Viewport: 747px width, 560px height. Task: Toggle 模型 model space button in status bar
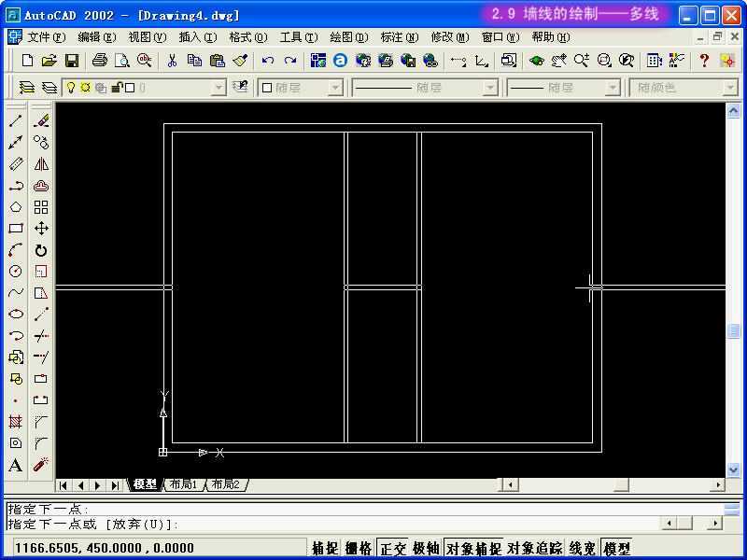[616, 548]
